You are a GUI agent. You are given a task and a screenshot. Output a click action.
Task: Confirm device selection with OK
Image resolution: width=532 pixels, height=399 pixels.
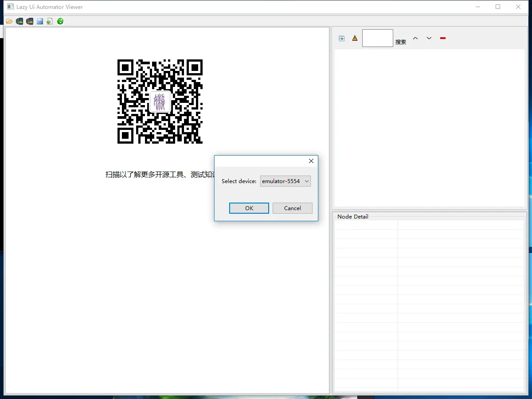tap(249, 208)
